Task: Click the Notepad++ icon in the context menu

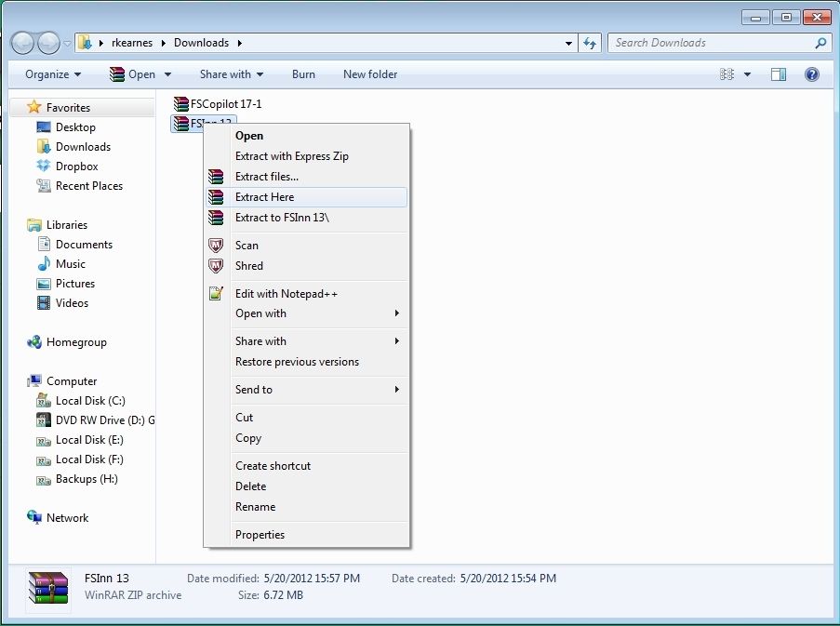Action: click(x=216, y=293)
